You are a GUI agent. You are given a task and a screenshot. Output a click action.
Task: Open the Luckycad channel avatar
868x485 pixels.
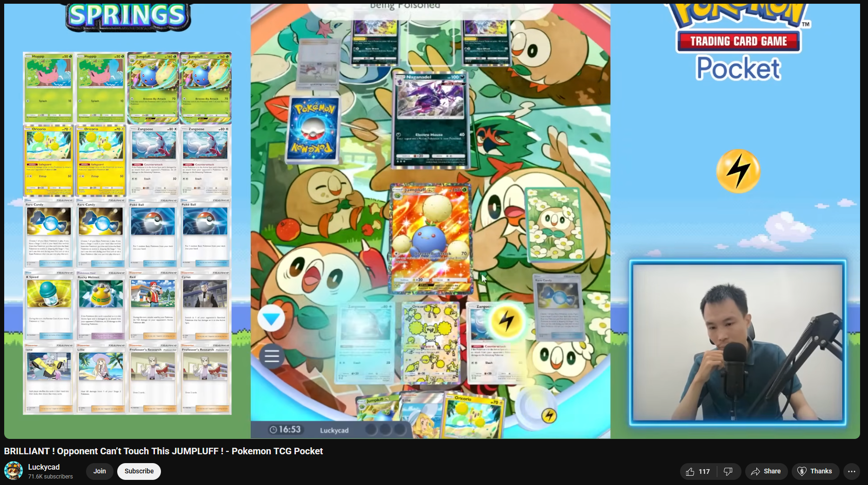pyautogui.click(x=13, y=471)
